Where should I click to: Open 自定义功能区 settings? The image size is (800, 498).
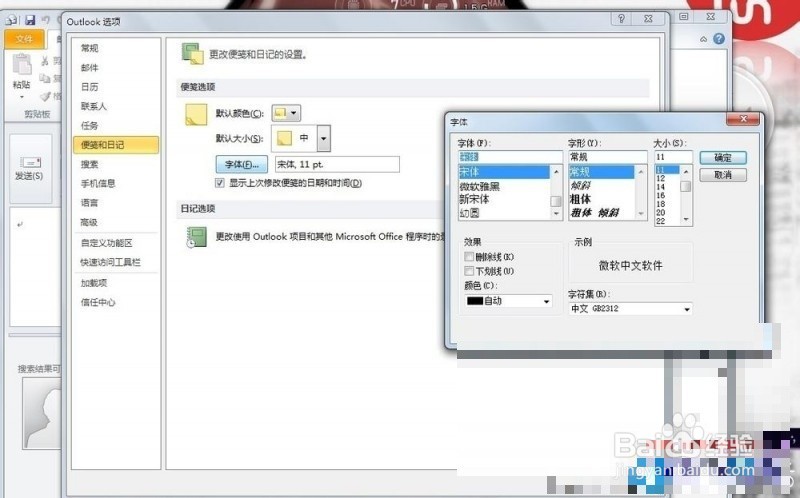click(107, 243)
